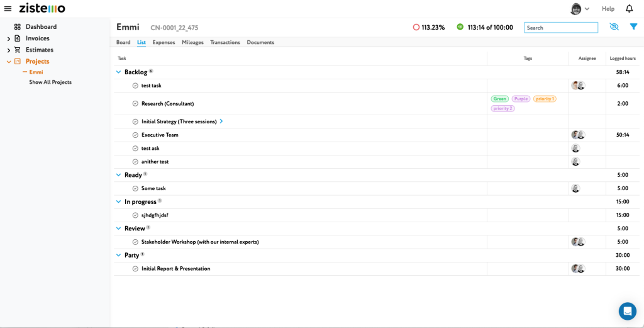Click assignee avatar on 'anither test'
644x328 pixels.
pyautogui.click(x=576, y=162)
